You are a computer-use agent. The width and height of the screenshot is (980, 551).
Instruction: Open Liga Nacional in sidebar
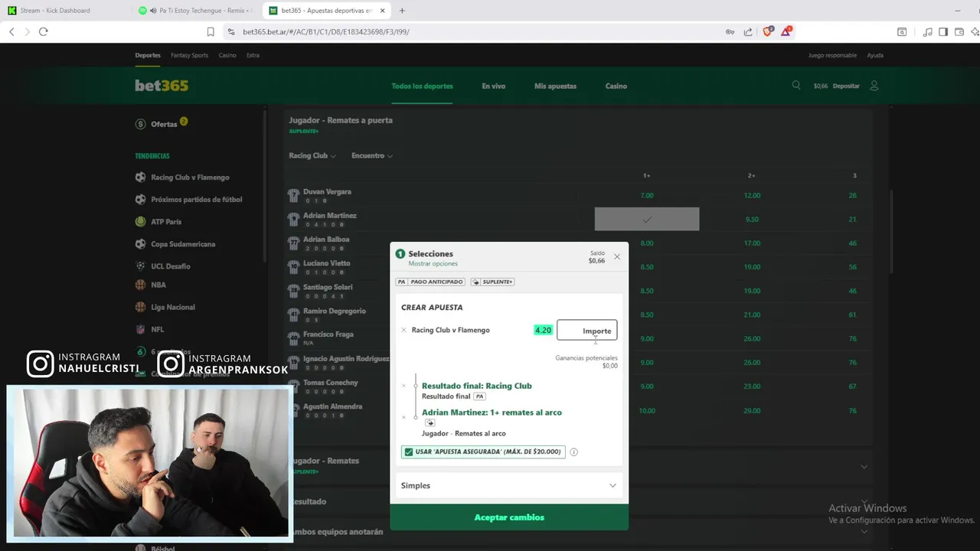click(x=173, y=307)
